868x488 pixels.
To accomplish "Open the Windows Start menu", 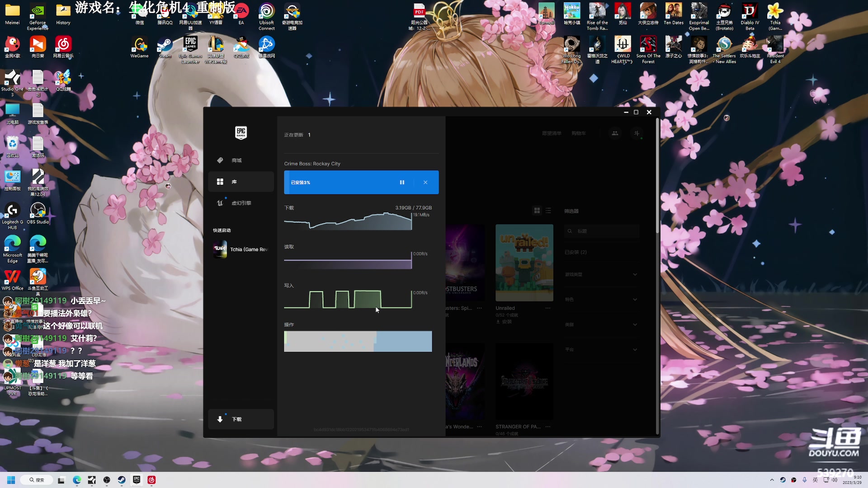I will (11, 480).
